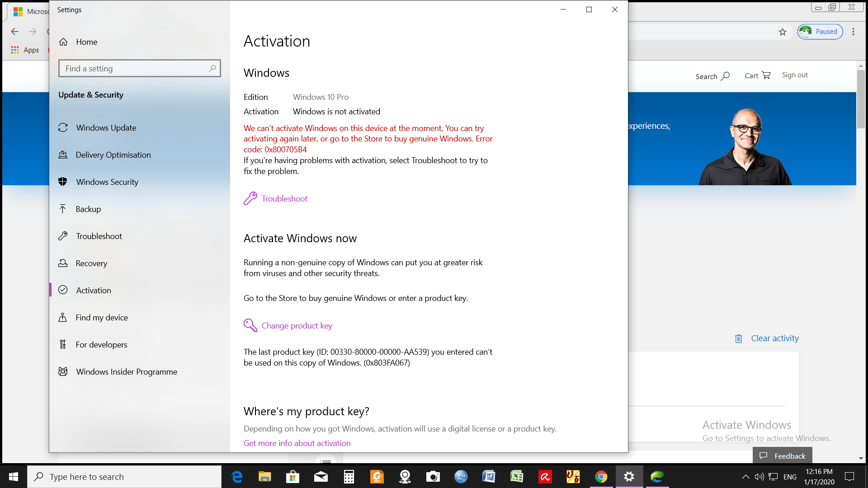
Task: Click Sign out on the Microsoft webpage
Action: pyautogui.click(x=795, y=75)
